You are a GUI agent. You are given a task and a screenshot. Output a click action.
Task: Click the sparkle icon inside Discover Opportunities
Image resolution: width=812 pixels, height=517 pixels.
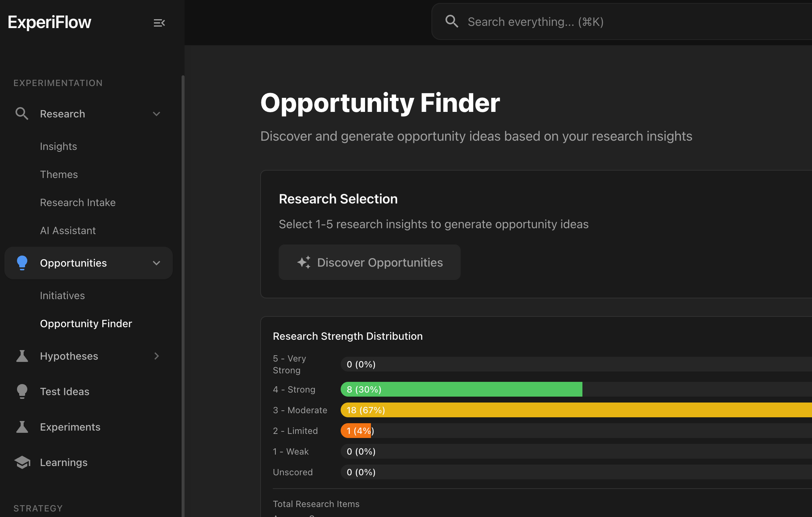coord(303,262)
